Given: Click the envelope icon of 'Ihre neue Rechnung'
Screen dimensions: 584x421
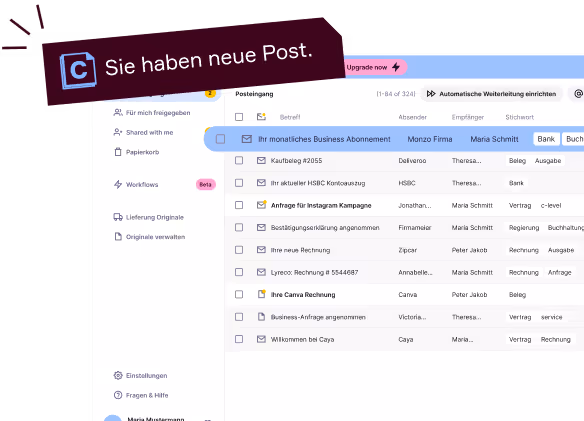Looking at the screenshot, I should 261,250.
